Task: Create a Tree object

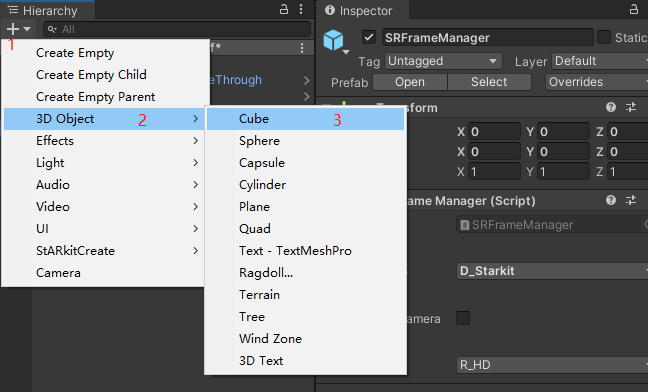Action: tap(305, 316)
